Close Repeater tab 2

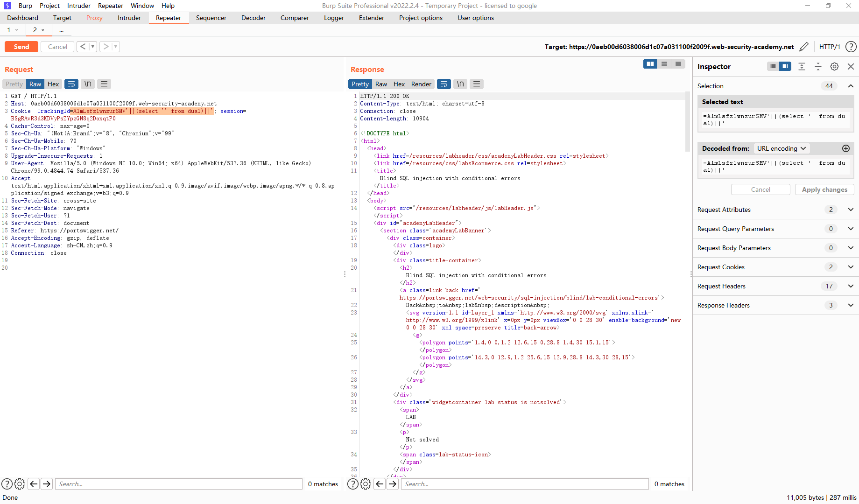pos(42,30)
